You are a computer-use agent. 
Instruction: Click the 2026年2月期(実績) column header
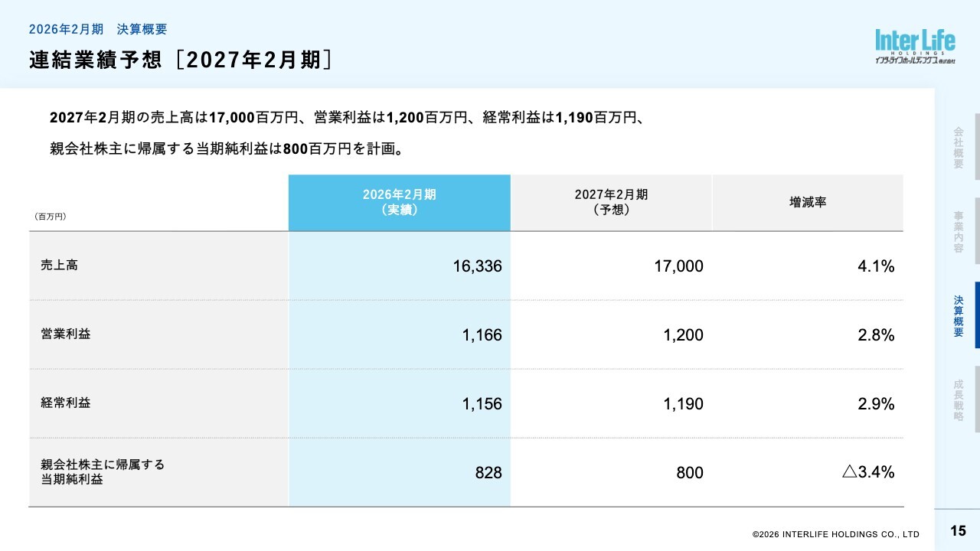coord(399,203)
